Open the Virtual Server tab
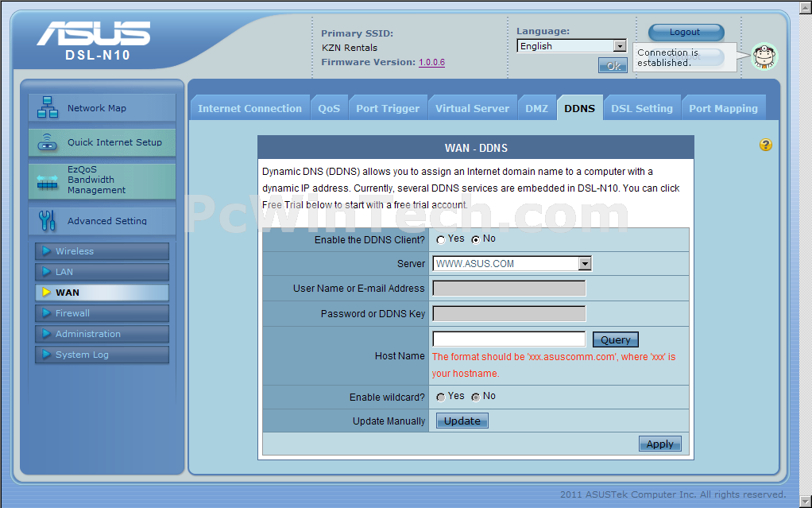Screen dimensions: 812x508 click(472, 108)
